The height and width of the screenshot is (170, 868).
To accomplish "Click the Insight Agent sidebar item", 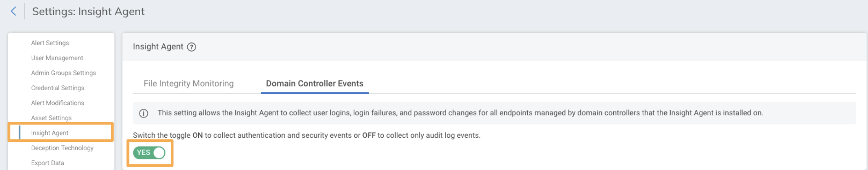I will [49, 133].
